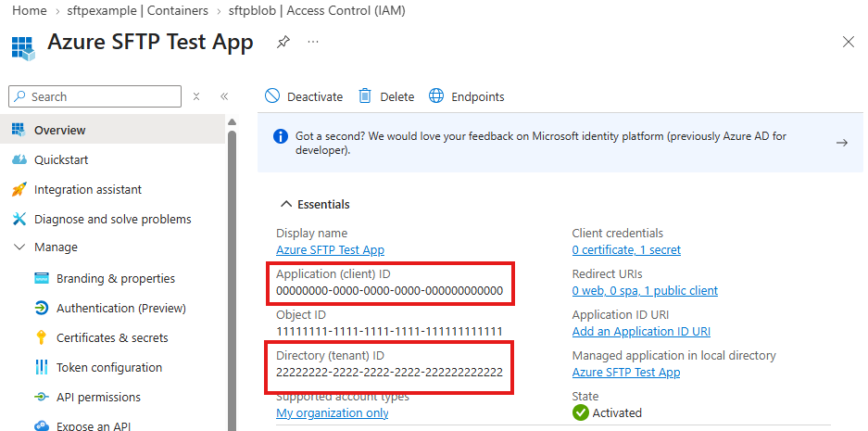
Task: Open the managed application Azure SFTP Test App link
Action: click(x=626, y=373)
